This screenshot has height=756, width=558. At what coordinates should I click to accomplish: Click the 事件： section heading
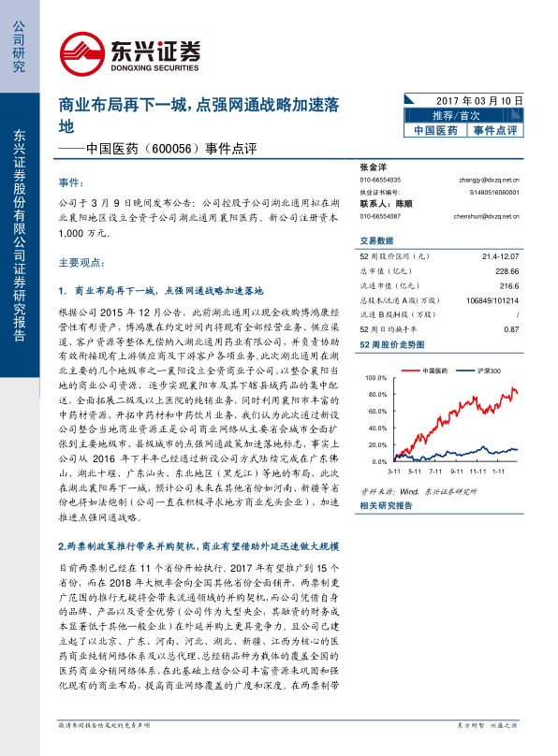[71, 182]
